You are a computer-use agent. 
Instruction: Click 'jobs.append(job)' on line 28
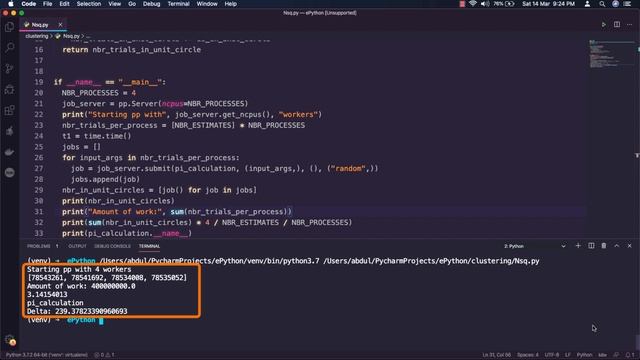105,179
